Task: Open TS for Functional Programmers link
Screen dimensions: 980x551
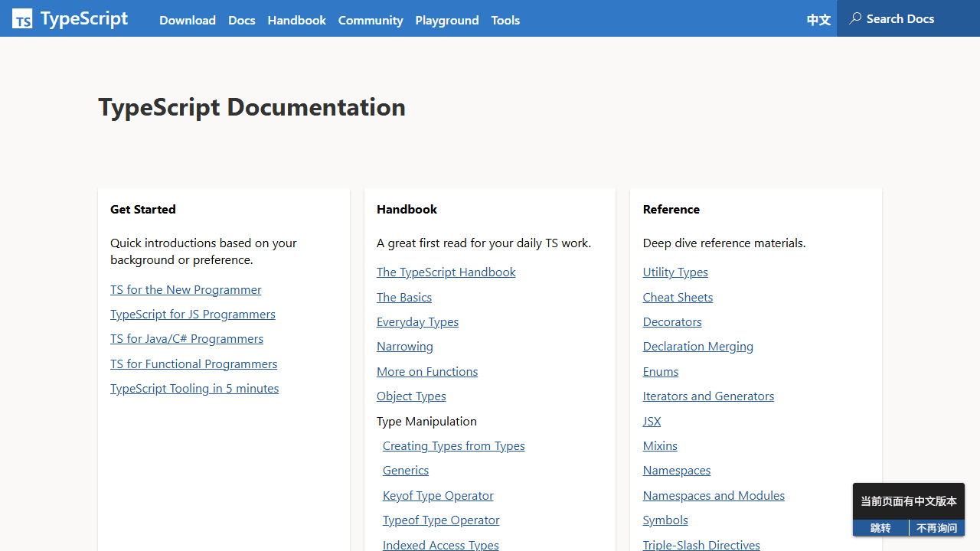Action: coord(194,364)
